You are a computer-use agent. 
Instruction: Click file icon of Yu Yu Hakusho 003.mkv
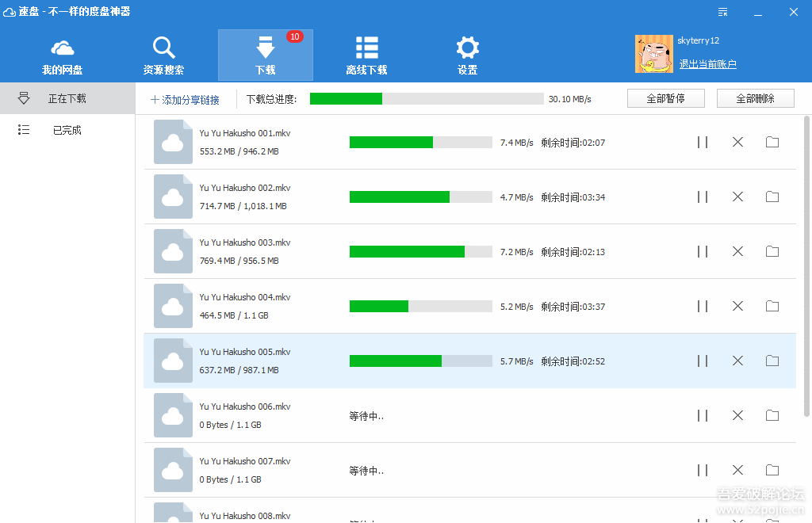(x=173, y=251)
